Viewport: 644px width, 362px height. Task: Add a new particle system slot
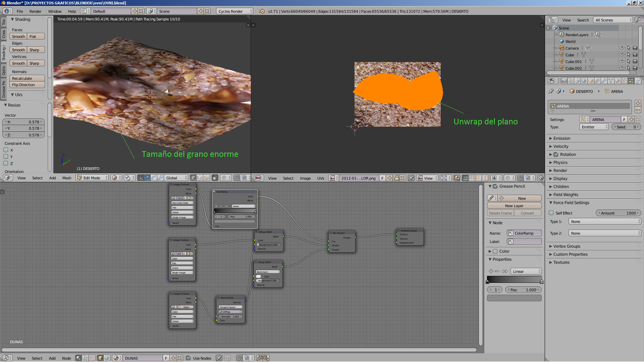point(638,103)
